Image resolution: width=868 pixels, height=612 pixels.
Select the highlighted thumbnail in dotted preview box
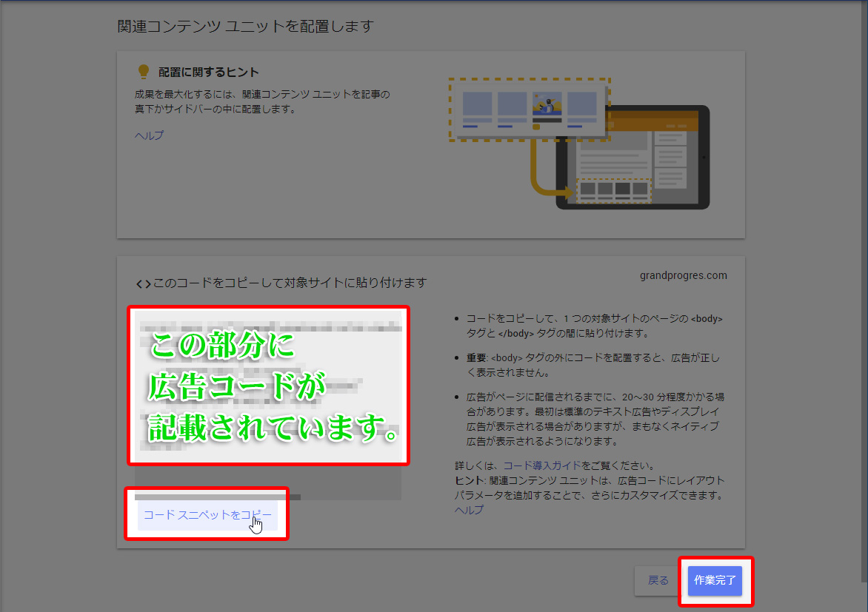click(x=547, y=109)
